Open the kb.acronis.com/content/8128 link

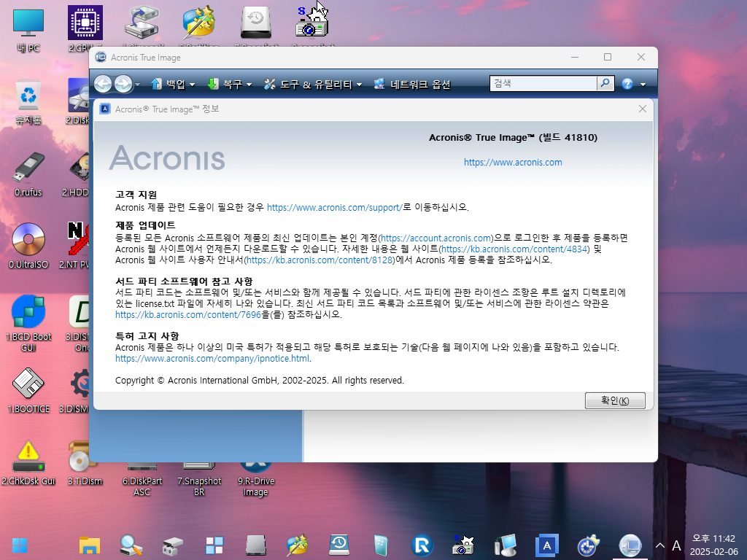320,260
